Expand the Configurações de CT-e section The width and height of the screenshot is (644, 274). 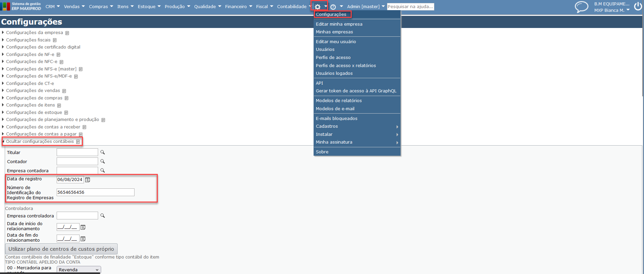30,84
